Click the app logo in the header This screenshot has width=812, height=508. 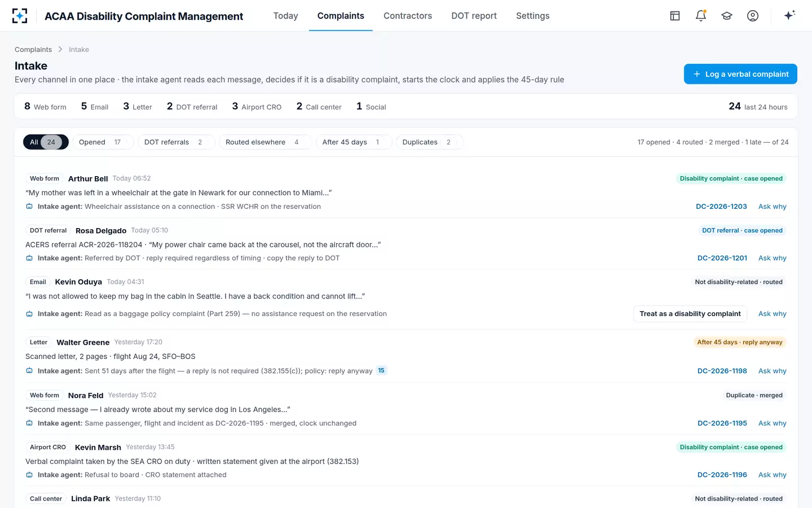(x=20, y=16)
